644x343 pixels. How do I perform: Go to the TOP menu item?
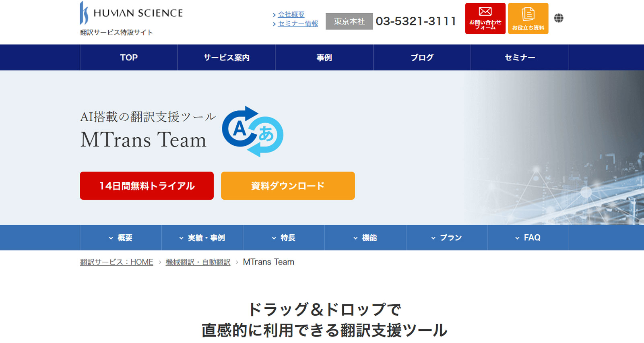[129, 58]
